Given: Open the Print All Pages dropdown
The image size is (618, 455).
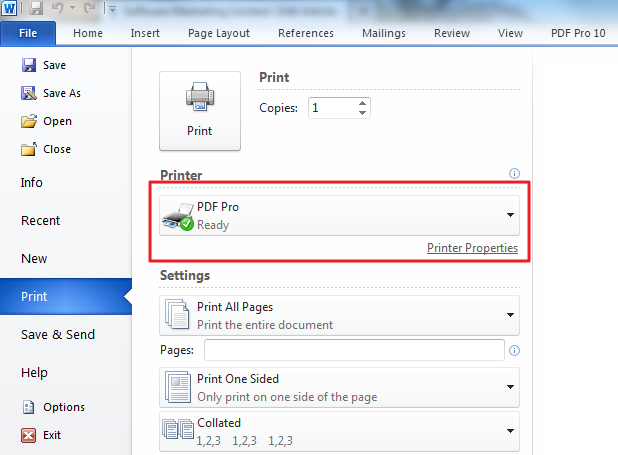Looking at the screenshot, I should (x=509, y=315).
